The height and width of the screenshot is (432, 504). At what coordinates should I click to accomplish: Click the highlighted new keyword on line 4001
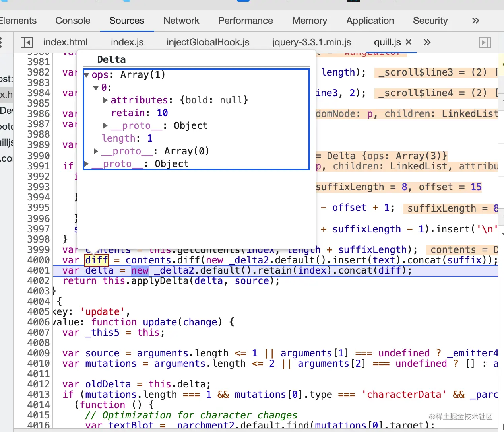140,270
